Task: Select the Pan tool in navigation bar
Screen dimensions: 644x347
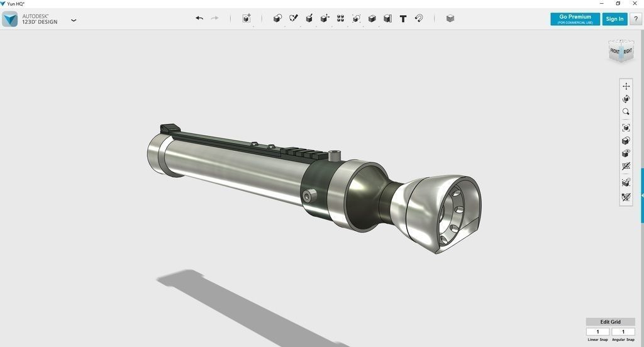Action: tap(626, 86)
